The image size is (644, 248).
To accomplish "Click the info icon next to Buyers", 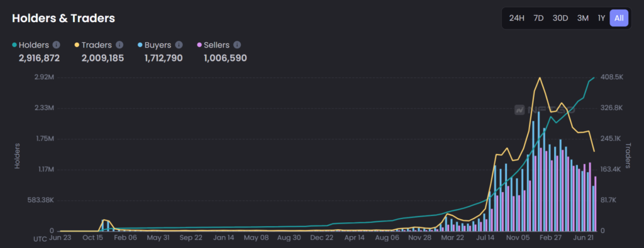I will [179, 45].
